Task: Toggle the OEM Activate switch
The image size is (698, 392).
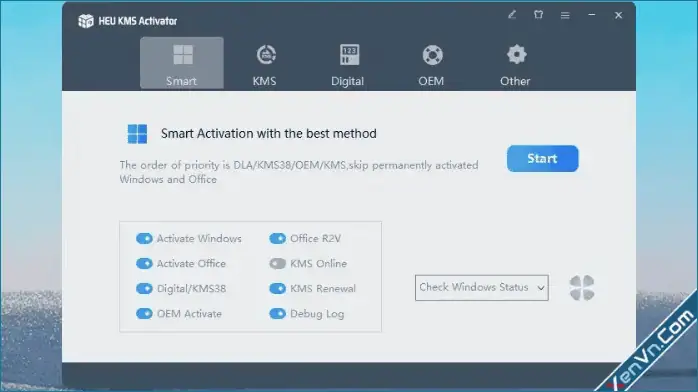Action: tap(144, 314)
